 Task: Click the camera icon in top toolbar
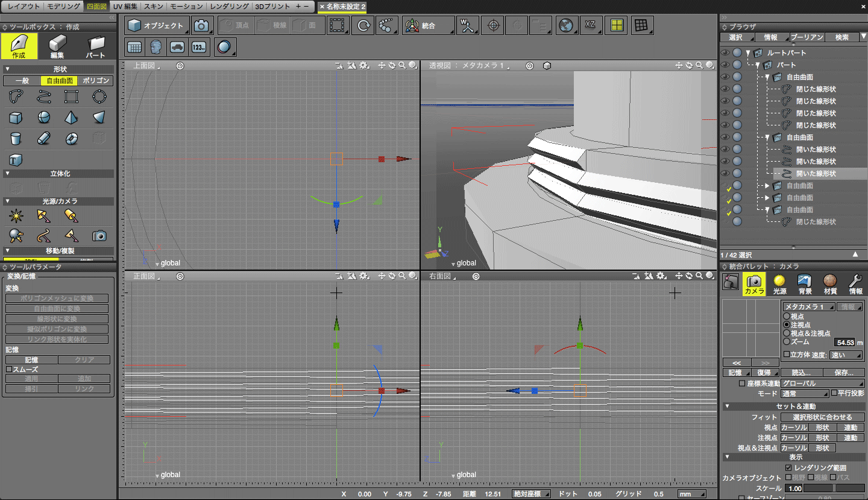pos(202,26)
